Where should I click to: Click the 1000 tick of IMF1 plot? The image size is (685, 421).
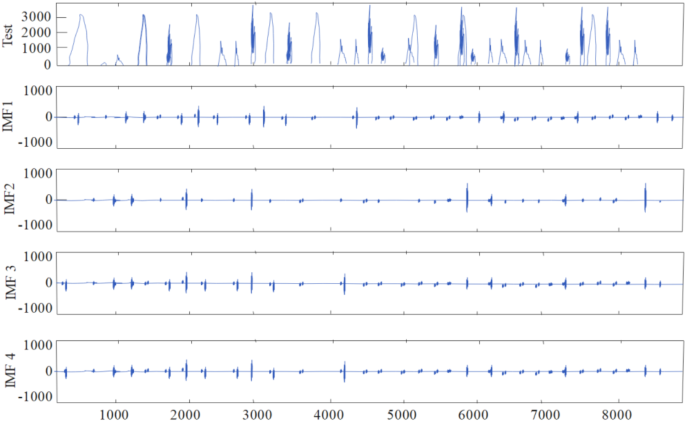pyautogui.click(x=38, y=91)
